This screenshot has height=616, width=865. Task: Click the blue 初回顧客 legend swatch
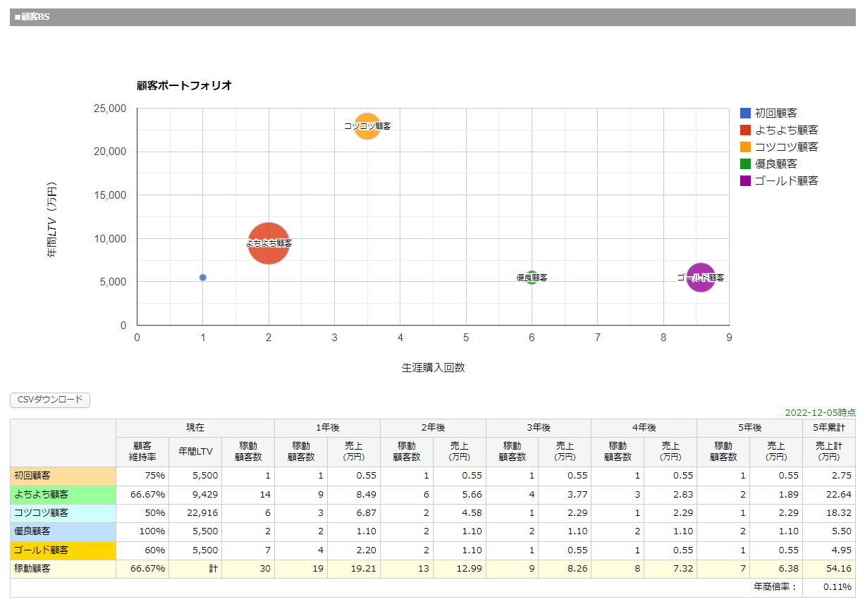[x=745, y=113]
